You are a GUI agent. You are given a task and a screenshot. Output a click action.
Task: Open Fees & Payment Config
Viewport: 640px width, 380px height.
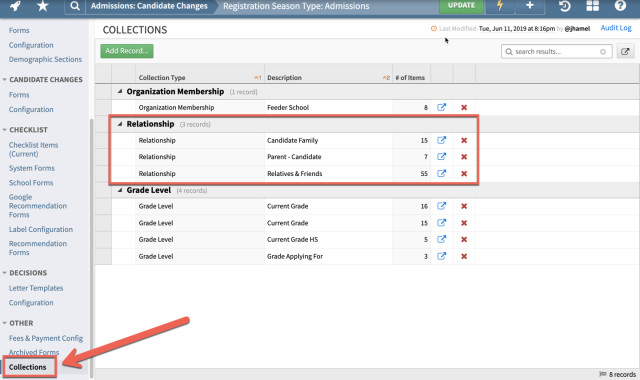(46, 338)
